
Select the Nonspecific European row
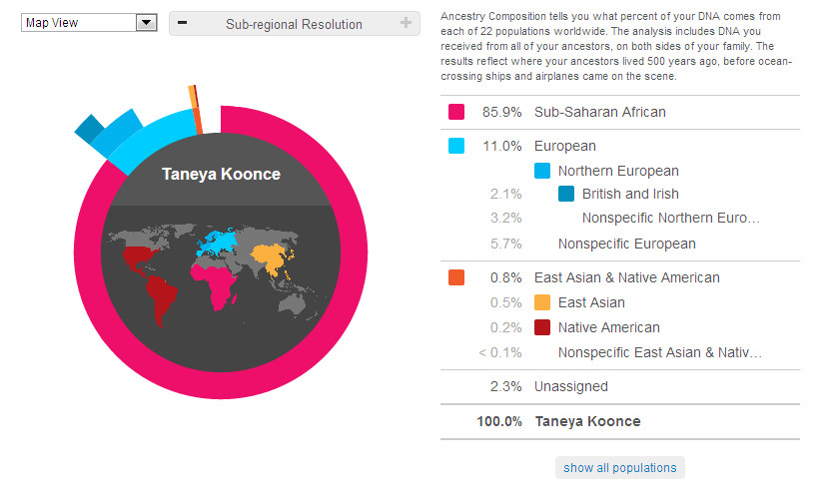(x=626, y=244)
